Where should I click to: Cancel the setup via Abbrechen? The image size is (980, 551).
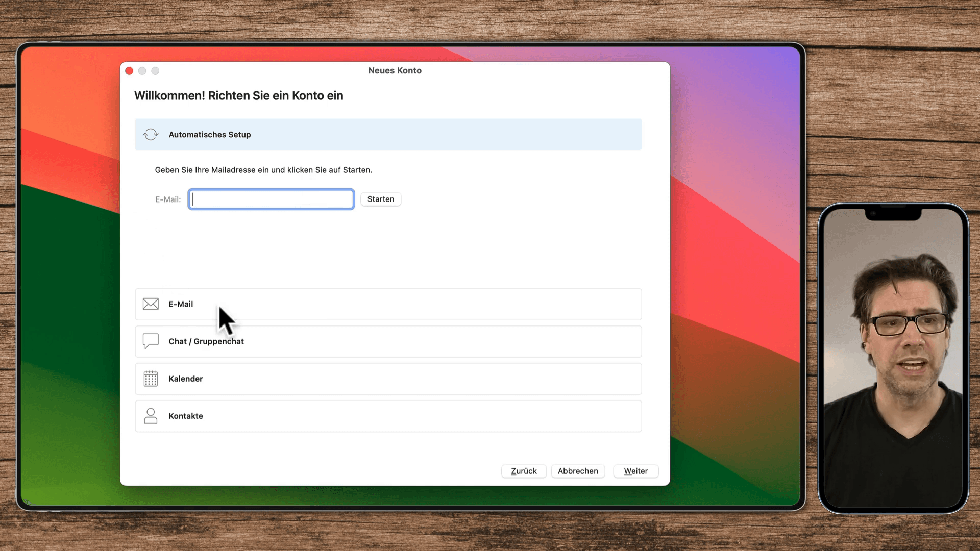tap(577, 471)
